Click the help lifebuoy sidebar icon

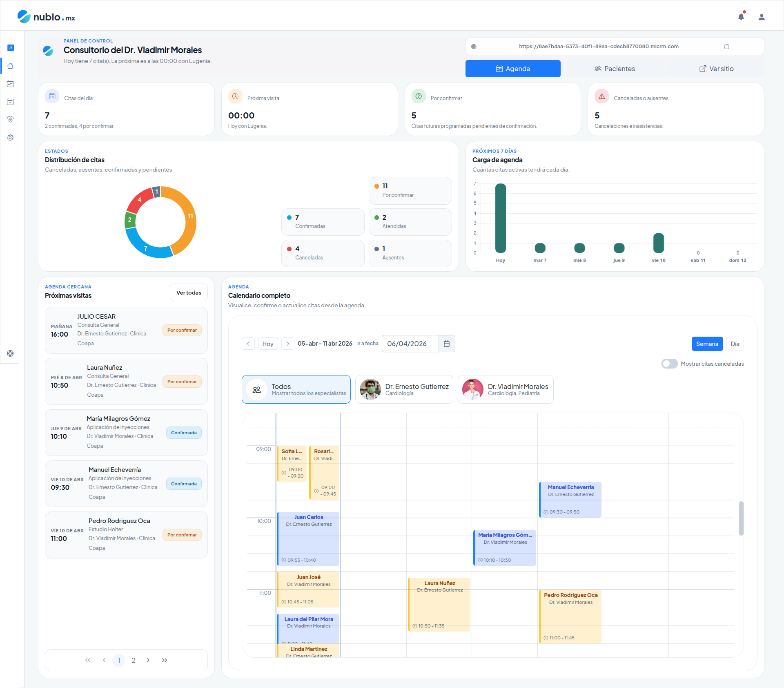click(x=11, y=353)
